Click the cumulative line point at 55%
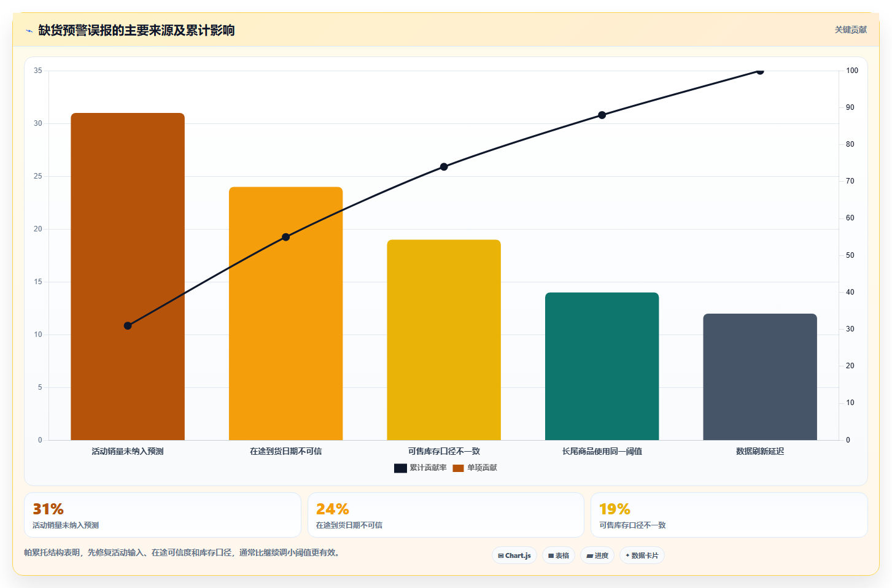 point(285,237)
